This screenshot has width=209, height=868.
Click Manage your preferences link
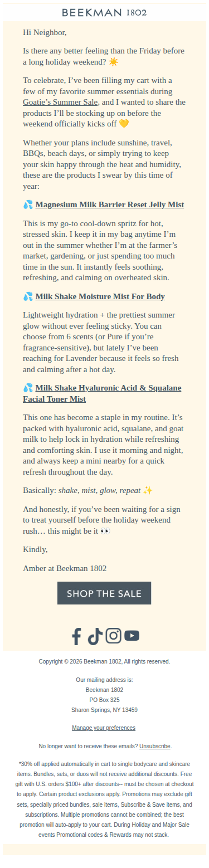[x=104, y=728]
